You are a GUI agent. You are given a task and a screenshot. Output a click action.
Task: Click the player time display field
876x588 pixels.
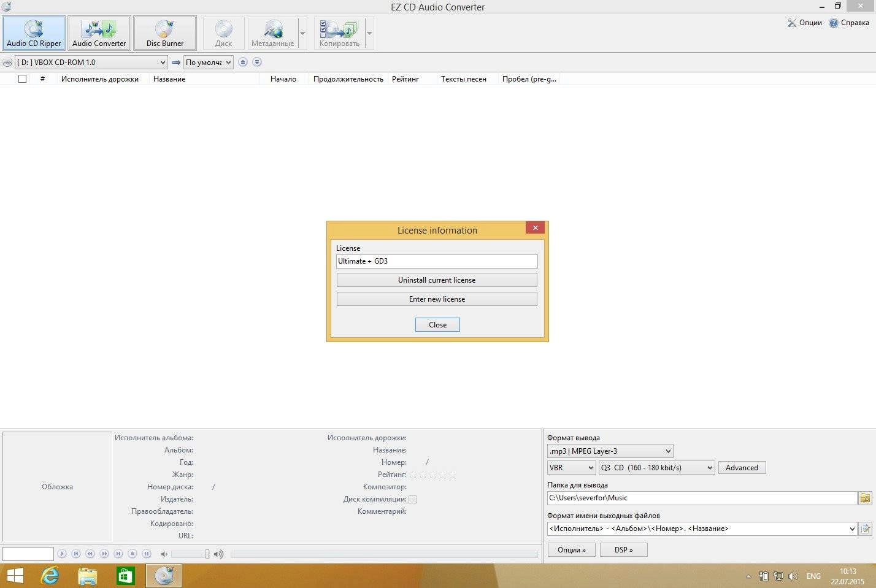pyautogui.click(x=28, y=554)
